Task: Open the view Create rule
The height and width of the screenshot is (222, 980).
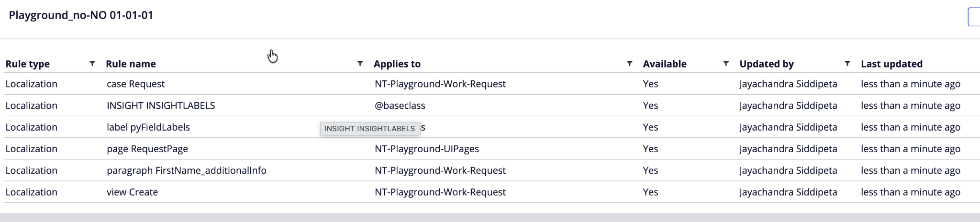Action: click(132, 192)
